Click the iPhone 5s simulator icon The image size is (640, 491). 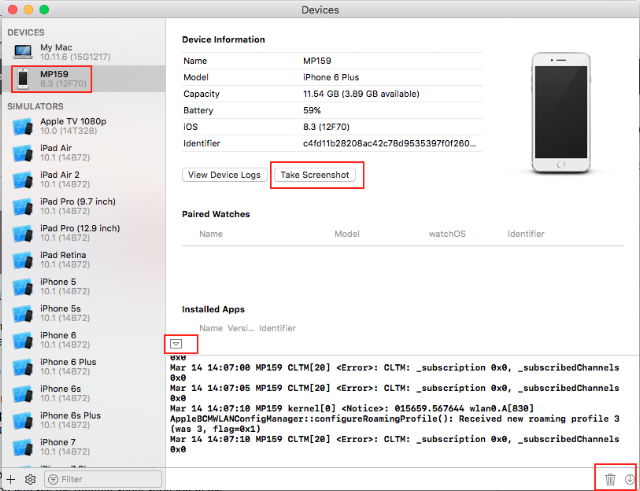tap(23, 313)
